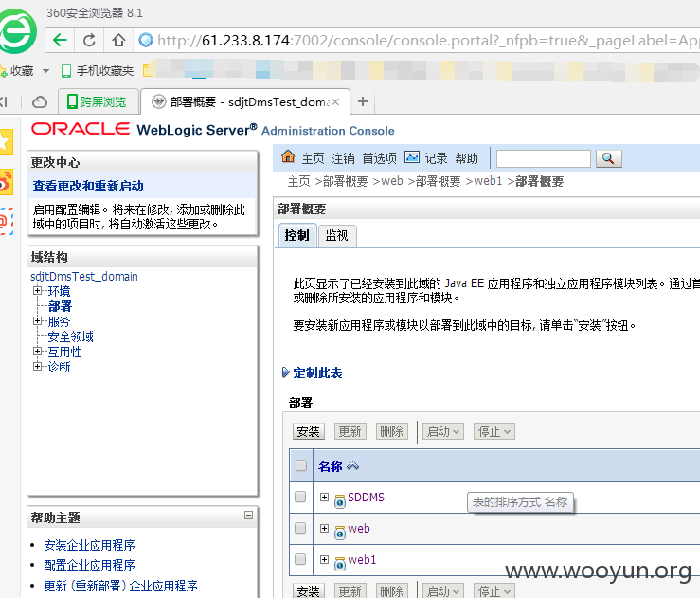Click the cloud icon beside tabs

click(x=40, y=102)
